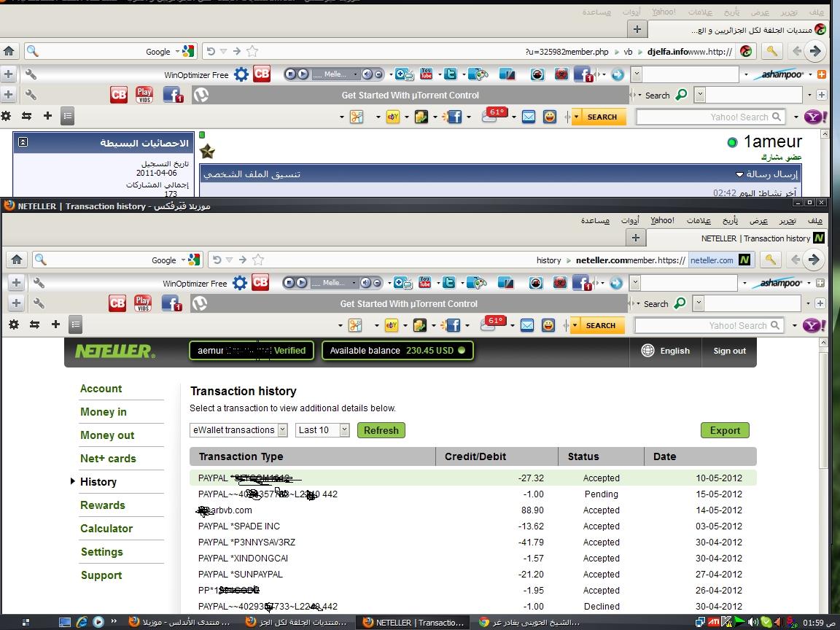Open the Net+ cards section
Image resolution: width=840 pixels, height=630 pixels.
pos(108,458)
